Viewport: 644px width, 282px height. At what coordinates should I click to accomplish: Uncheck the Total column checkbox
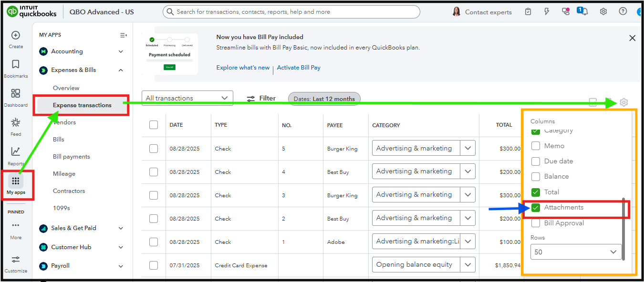click(x=536, y=192)
